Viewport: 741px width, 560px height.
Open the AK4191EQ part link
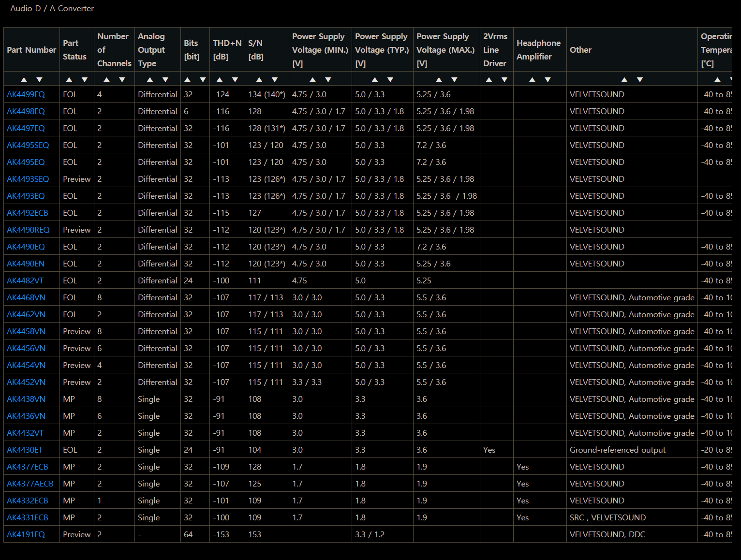click(x=26, y=534)
